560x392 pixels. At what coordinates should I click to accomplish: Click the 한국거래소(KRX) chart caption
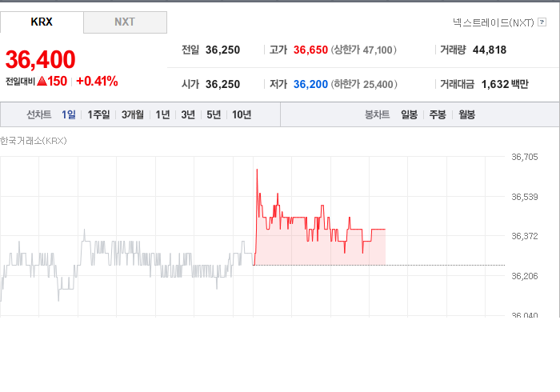pyautogui.click(x=34, y=141)
